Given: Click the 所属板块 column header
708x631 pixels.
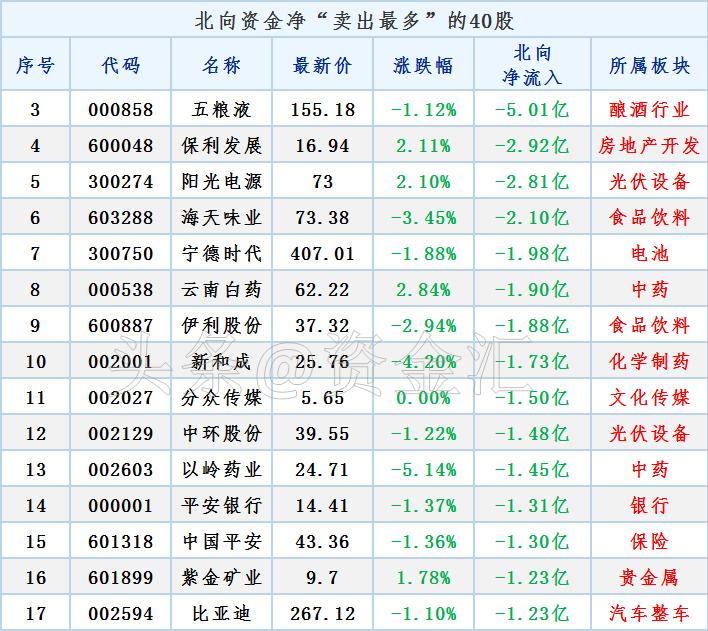Looking at the screenshot, I should point(649,65).
